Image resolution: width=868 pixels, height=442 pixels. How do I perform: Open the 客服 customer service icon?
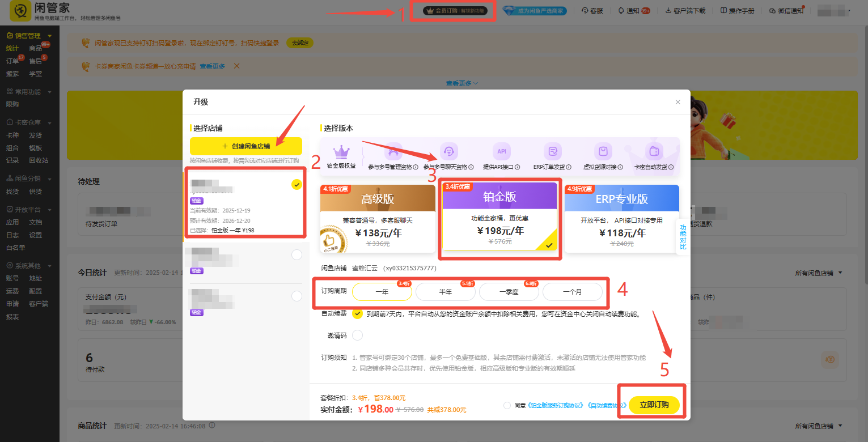click(592, 10)
